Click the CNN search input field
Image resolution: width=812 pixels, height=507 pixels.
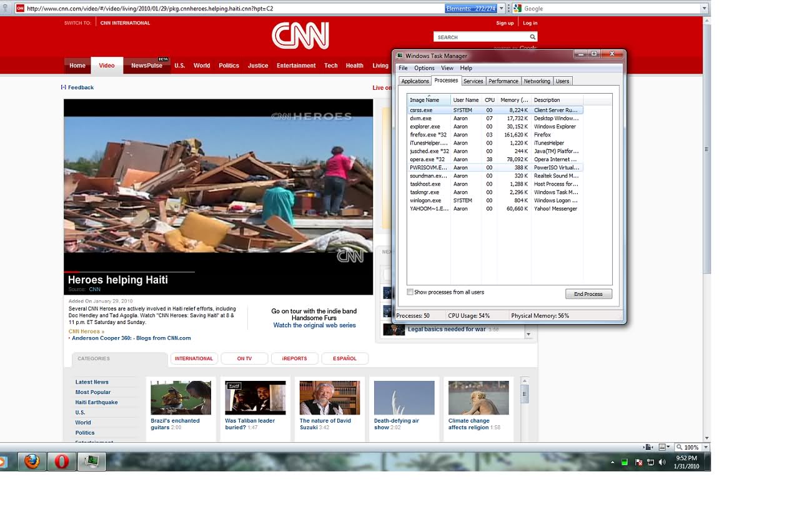(481, 37)
